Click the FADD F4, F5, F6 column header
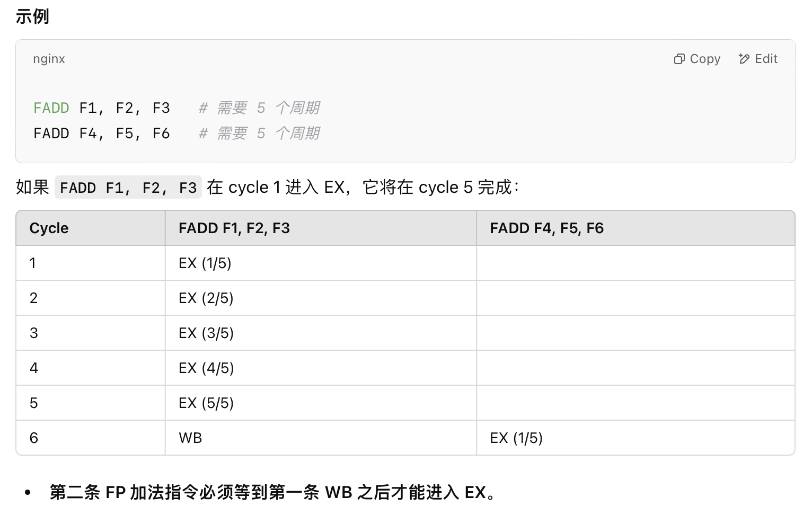Screen dimensions: 812x515 click(547, 228)
